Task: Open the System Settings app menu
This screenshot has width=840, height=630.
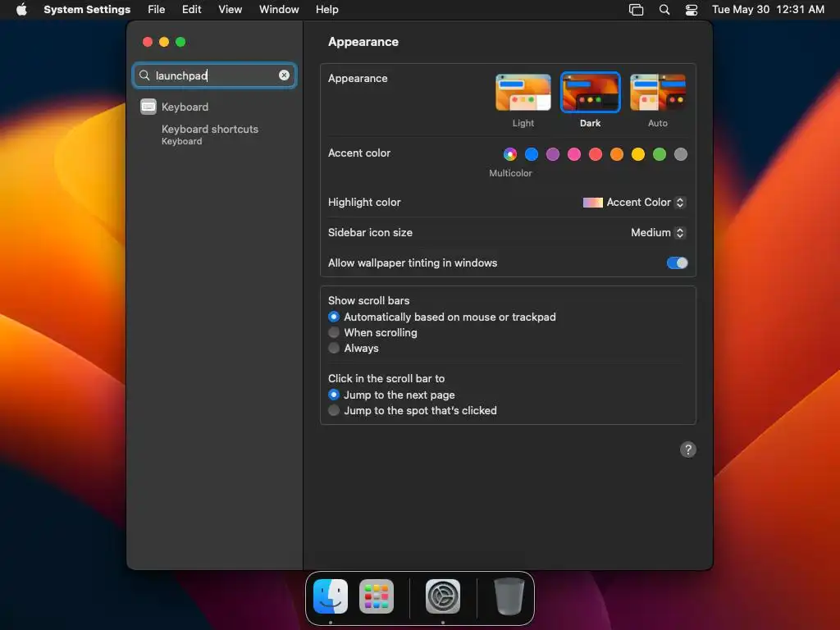Action: pyautogui.click(x=87, y=10)
